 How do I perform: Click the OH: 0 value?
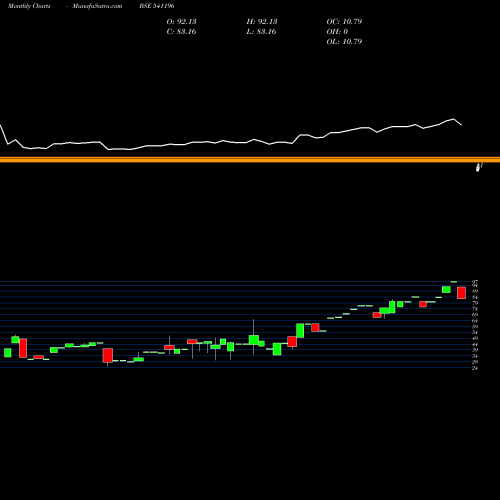pos(337,32)
